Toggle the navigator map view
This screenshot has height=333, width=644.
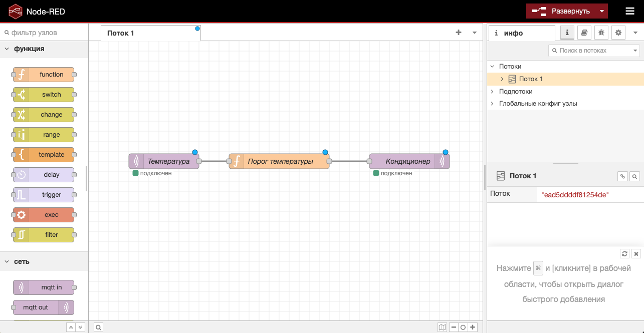(442, 327)
